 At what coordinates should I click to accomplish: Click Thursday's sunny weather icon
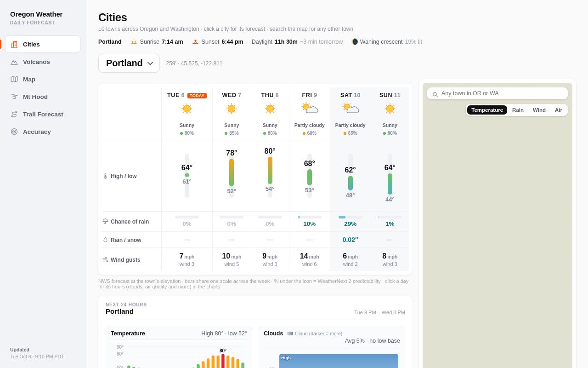pyautogui.click(x=270, y=109)
